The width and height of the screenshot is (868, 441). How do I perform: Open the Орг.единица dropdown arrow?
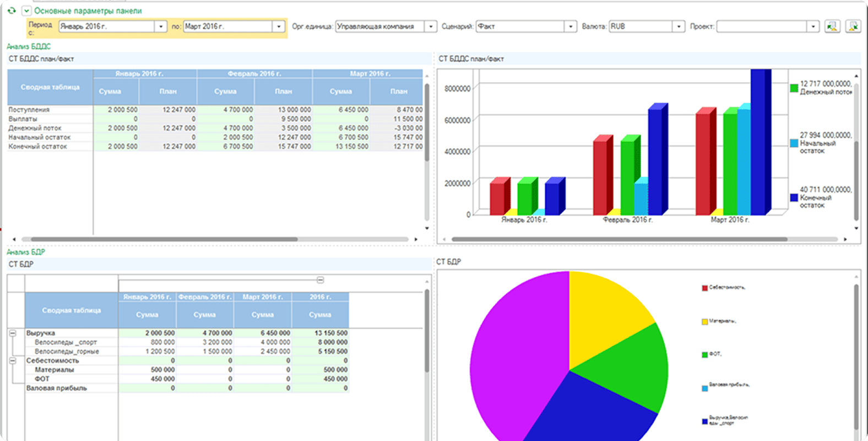(x=431, y=26)
